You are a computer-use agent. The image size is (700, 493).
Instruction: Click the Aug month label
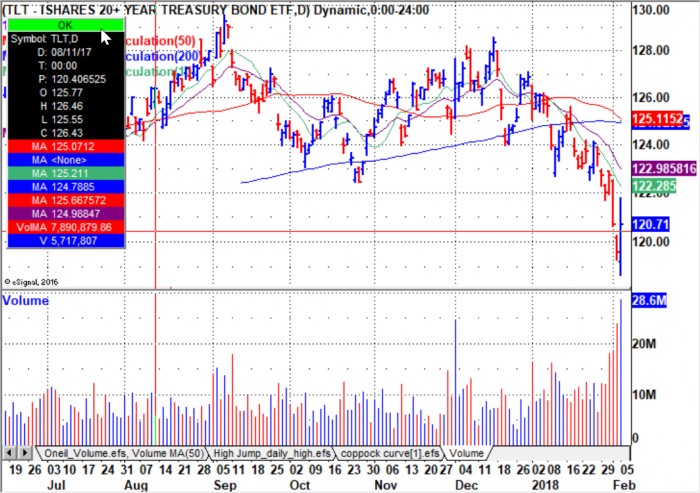coord(136,485)
